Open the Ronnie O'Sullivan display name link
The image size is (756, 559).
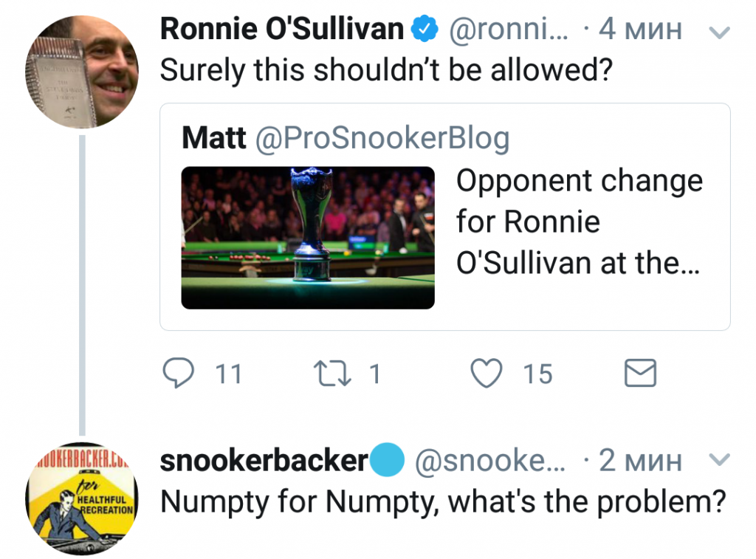coord(282,30)
